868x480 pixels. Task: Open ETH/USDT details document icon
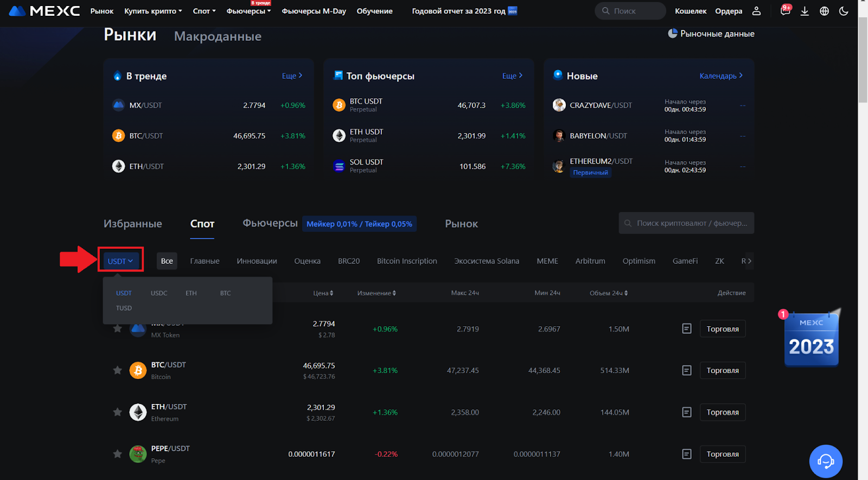click(687, 412)
